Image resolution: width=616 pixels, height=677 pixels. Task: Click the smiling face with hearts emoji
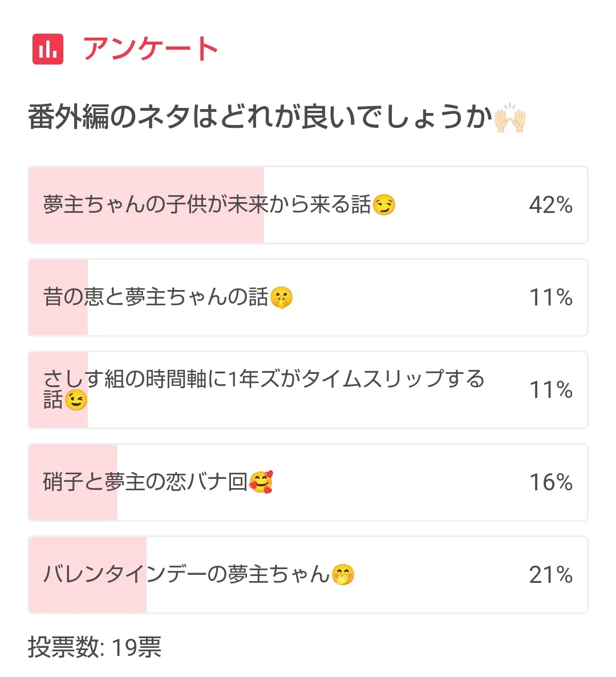[261, 482]
